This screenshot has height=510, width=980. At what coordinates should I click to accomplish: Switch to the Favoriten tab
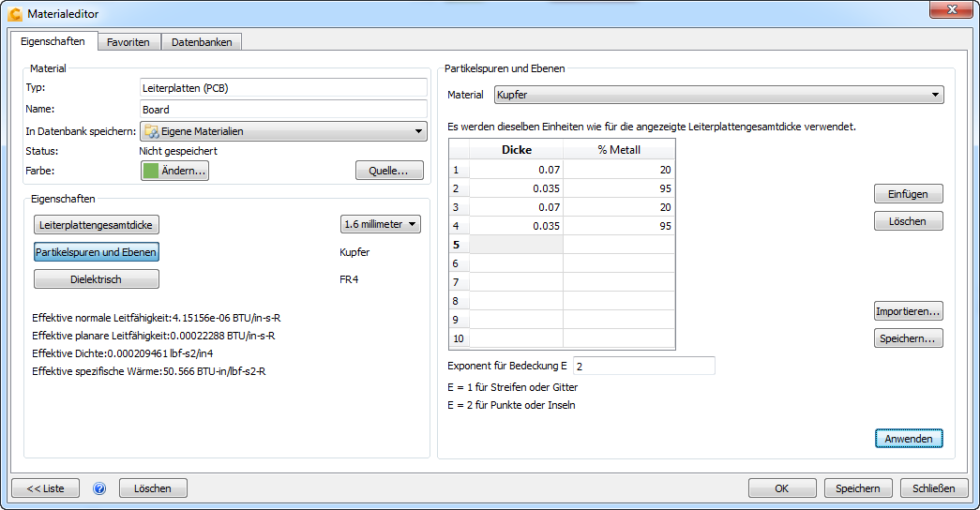pos(128,42)
